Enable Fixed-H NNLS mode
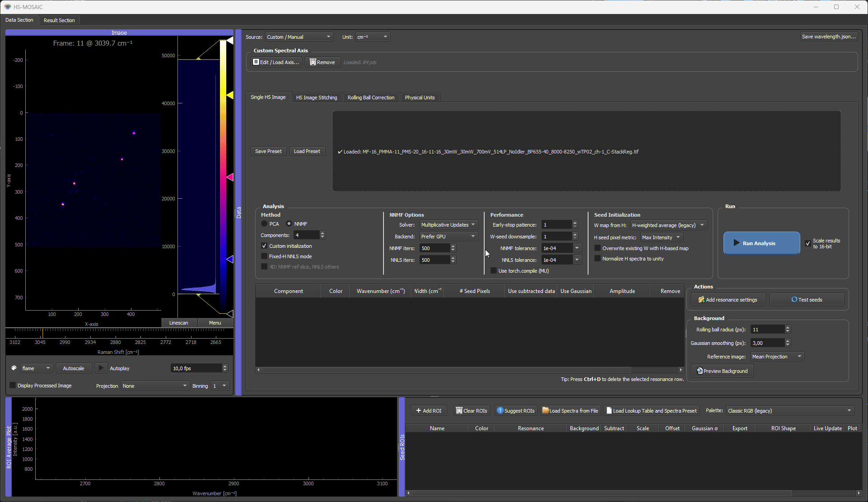 click(264, 256)
